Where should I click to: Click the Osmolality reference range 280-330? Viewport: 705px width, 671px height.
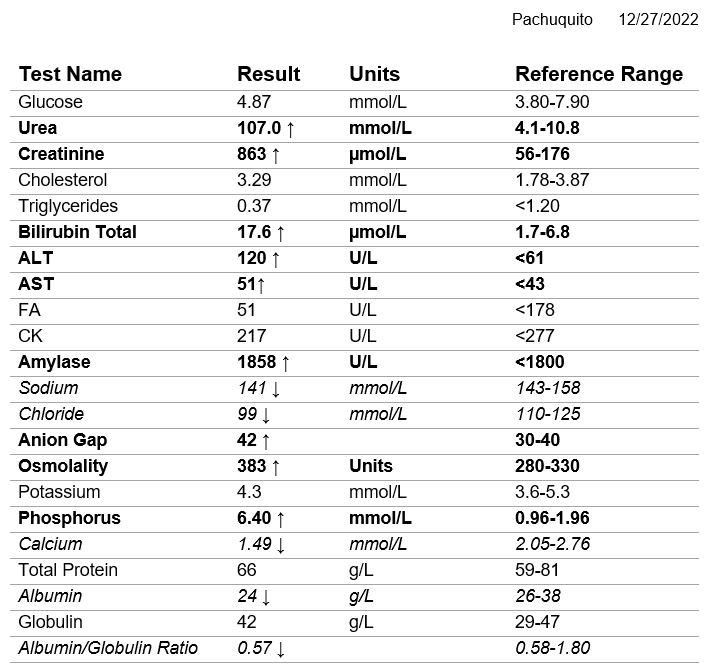click(x=547, y=466)
